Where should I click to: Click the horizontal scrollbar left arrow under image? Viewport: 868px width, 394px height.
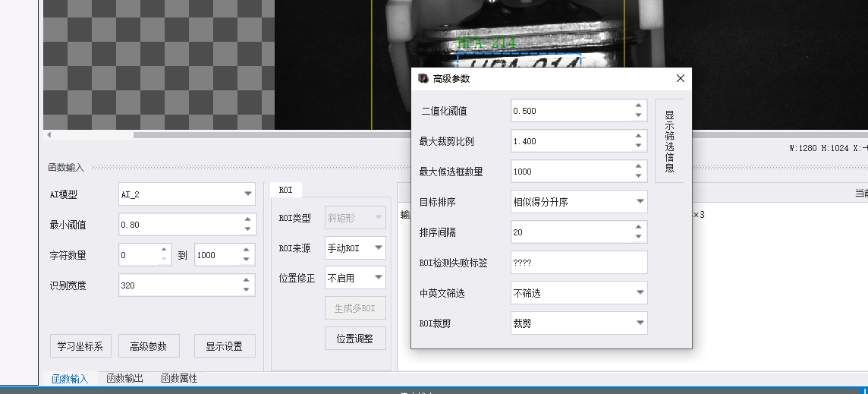tap(49, 134)
